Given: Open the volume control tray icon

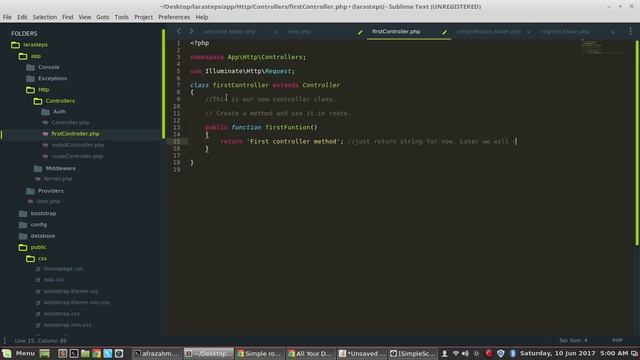Looking at the screenshot, I should point(465,353).
